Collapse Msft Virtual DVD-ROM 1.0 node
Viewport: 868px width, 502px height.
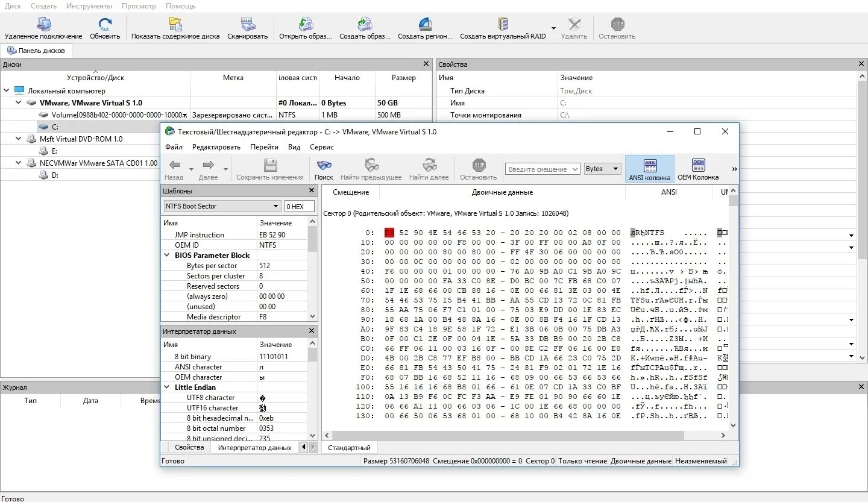pyautogui.click(x=19, y=139)
